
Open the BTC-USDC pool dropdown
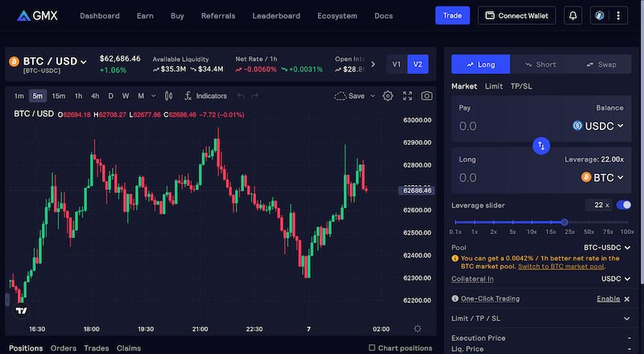click(607, 247)
